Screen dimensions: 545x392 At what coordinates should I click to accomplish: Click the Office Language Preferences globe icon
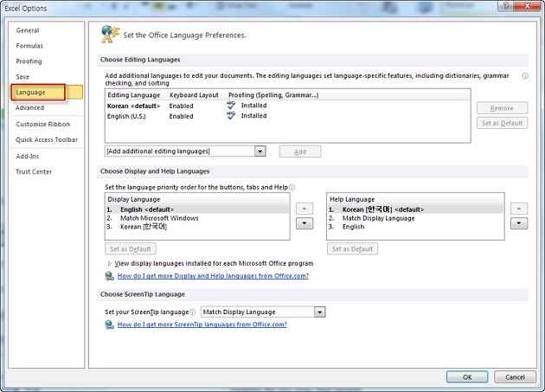coord(110,34)
